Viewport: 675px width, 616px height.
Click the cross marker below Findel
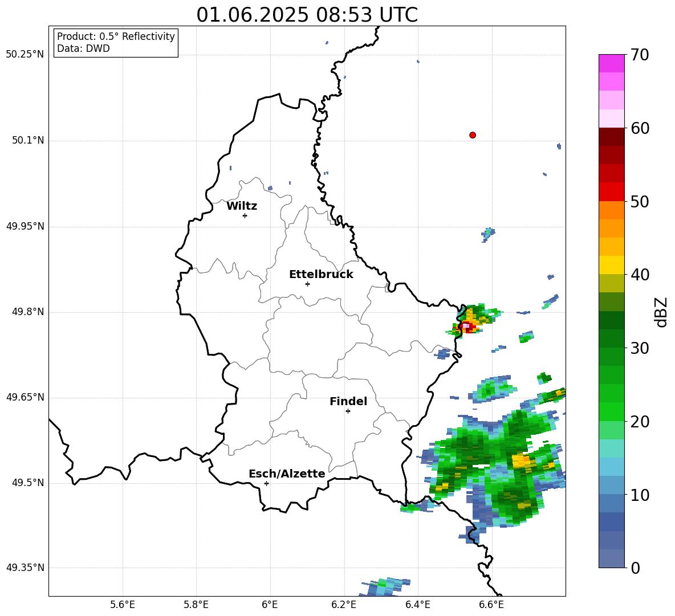pyautogui.click(x=348, y=411)
